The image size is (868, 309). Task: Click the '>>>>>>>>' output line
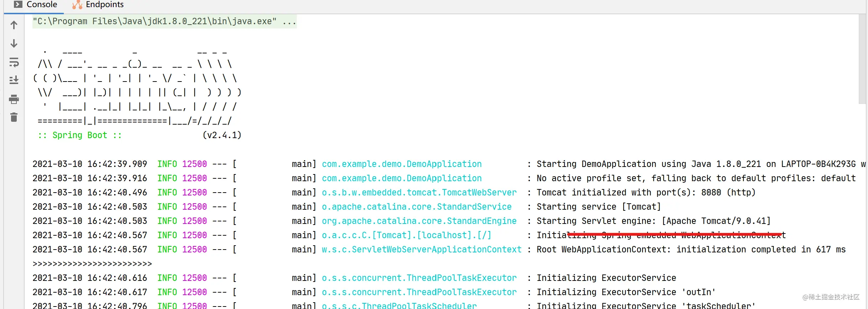92,264
